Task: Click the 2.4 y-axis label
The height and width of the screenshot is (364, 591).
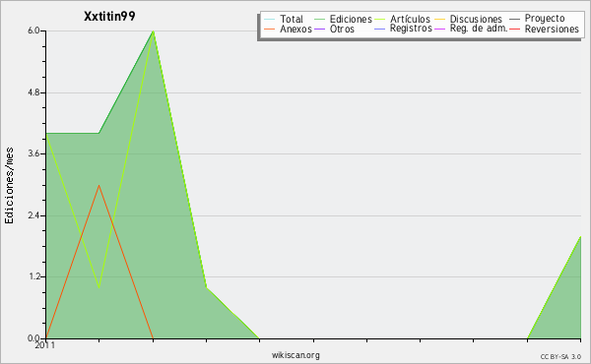Action: pyautogui.click(x=33, y=215)
